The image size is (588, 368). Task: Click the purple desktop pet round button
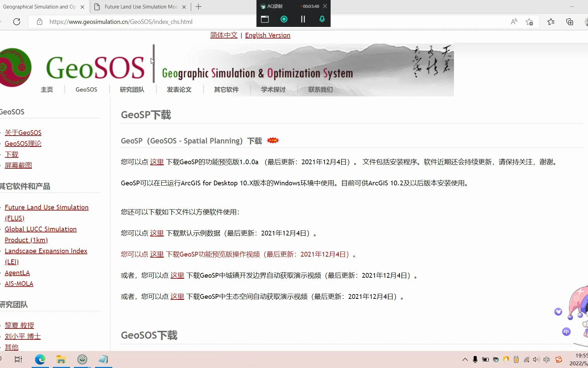(x=558, y=311)
